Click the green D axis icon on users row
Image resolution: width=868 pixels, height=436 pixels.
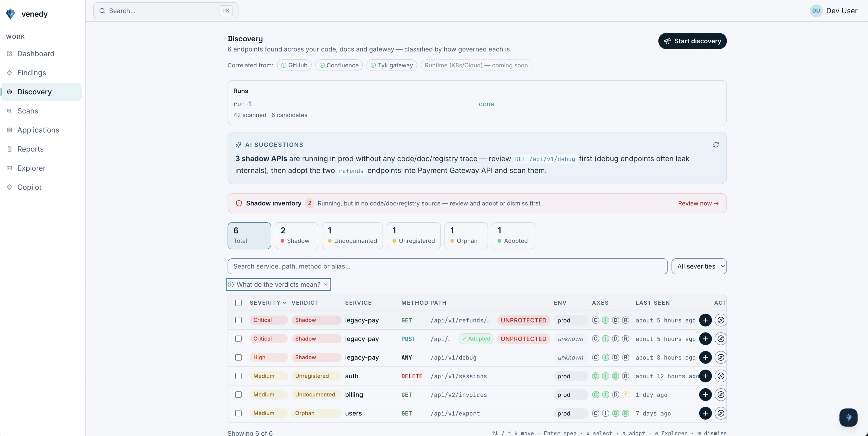click(x=615, y=413)
